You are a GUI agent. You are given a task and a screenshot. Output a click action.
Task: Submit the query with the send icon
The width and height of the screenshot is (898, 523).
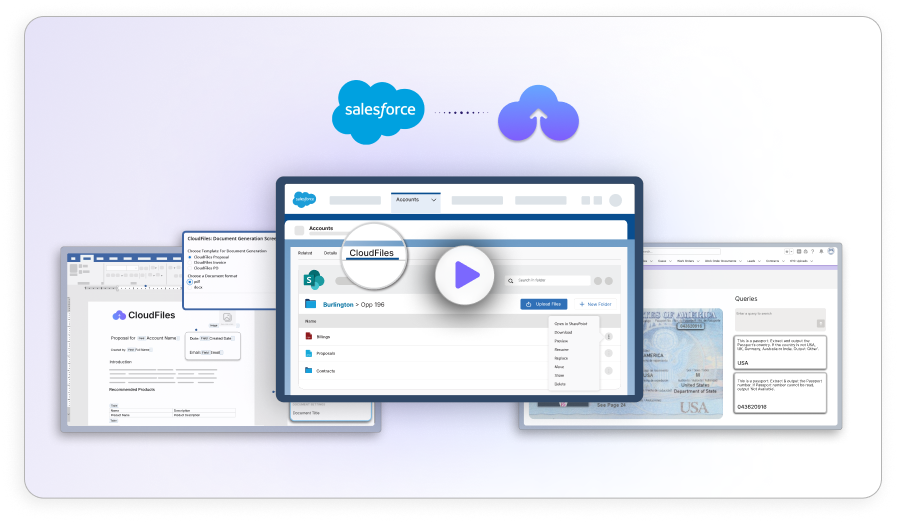pyautogui.click(x=821, y=324)
